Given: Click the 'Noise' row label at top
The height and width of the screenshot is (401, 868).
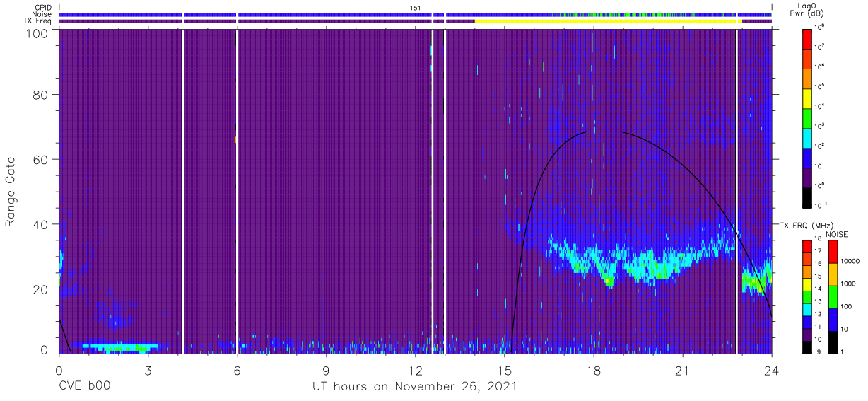Looking at the screenshot, I should point(42,14).
